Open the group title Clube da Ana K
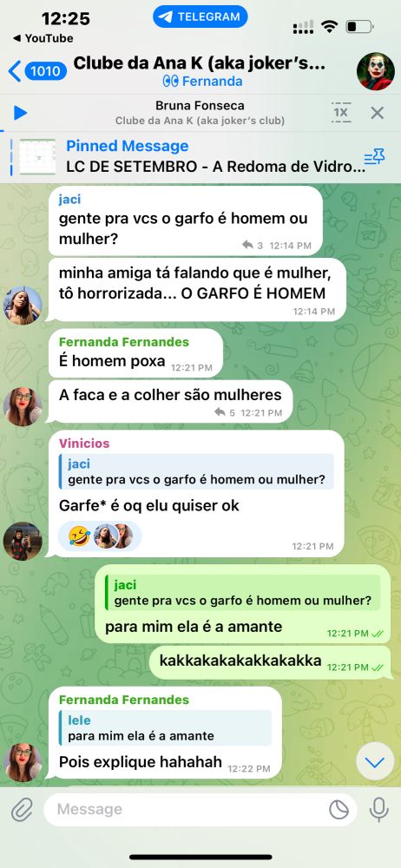Screen dimensions: 401x868 click(200, 63)
